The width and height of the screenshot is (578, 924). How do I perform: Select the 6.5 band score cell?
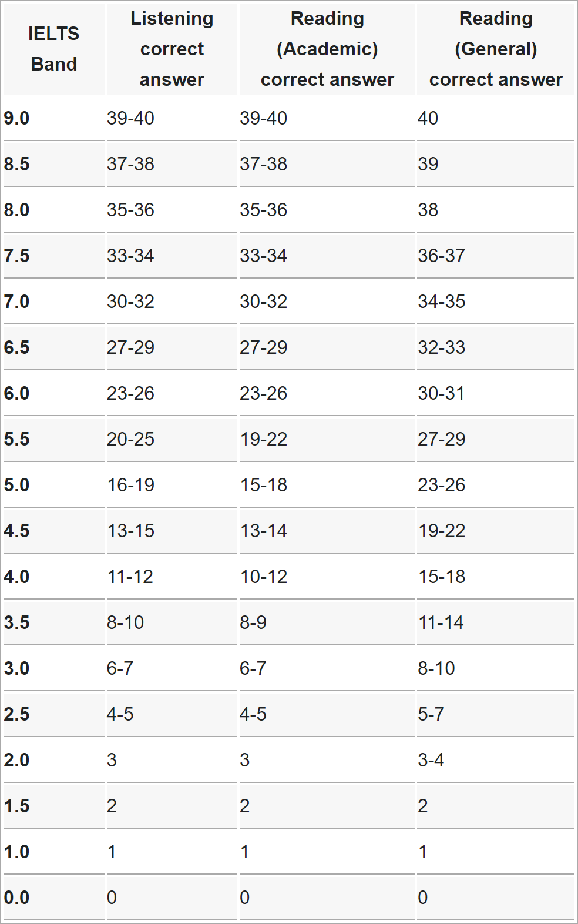17,347
